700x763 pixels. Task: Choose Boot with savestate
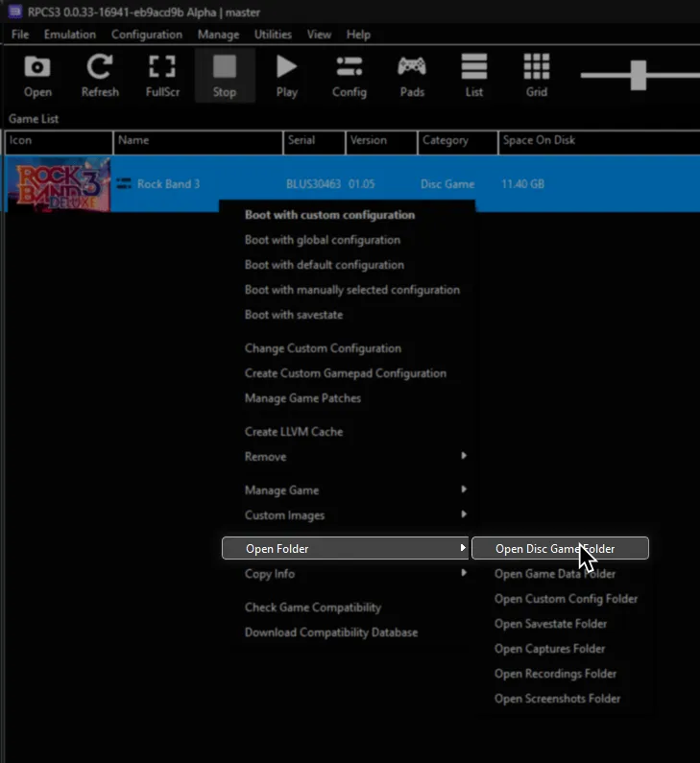(x=348, y=315)
